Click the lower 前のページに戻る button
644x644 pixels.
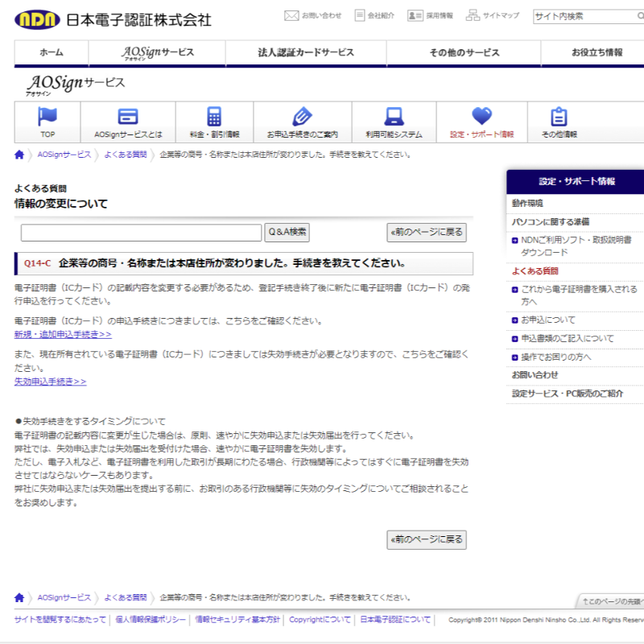427,539
